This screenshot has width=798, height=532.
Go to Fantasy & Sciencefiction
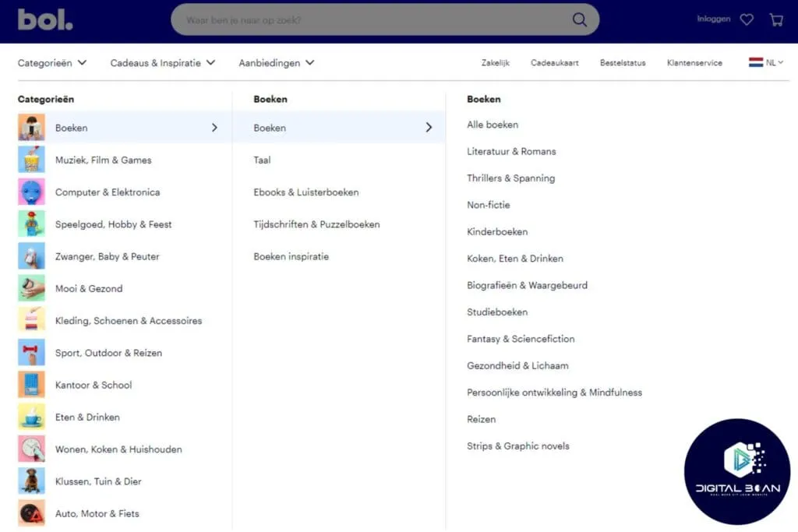coord(521,339)
